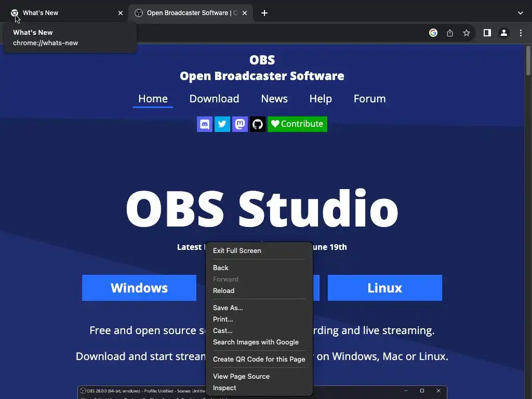Open the Mastodon social icon
Image resolution: width=532 pixels, height=399 pixels.
coord(240,124)
